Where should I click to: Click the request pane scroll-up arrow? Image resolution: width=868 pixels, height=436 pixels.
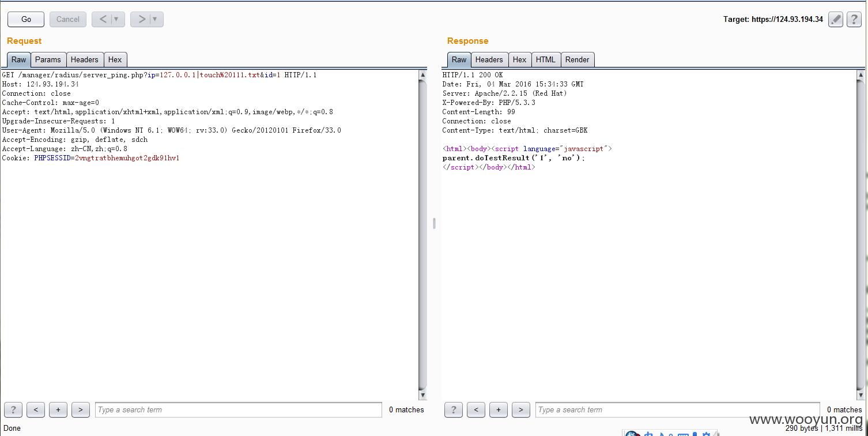coord(422,75)
